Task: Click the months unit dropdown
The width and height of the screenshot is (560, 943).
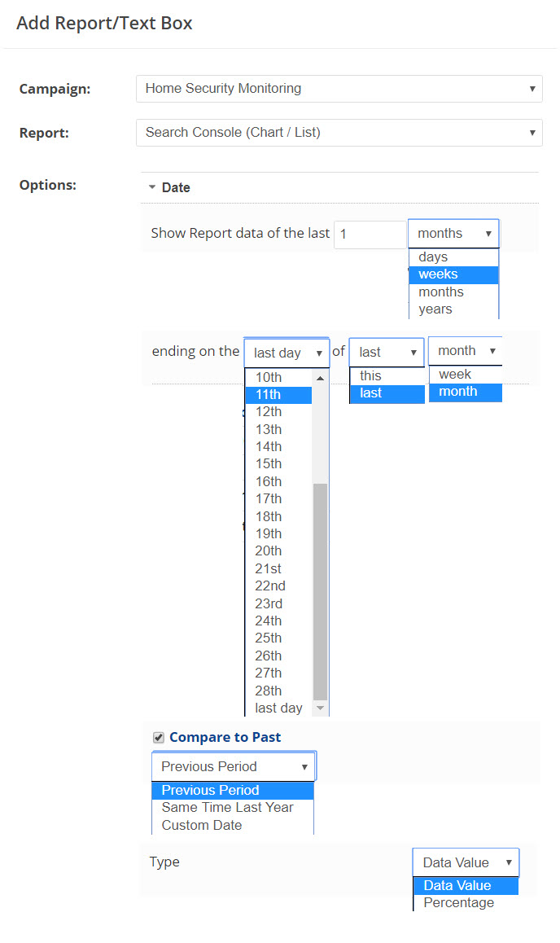Action: click(453, 234)
